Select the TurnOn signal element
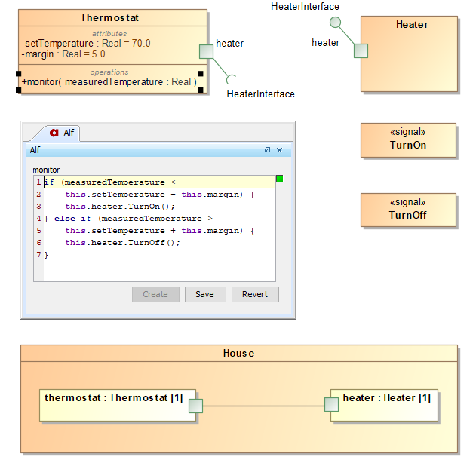The image size is (476, 460). point(408,140)
